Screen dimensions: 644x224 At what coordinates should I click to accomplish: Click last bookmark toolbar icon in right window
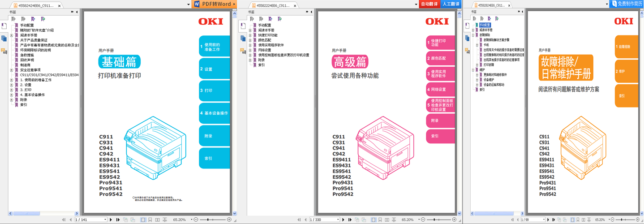coord(497,19)
